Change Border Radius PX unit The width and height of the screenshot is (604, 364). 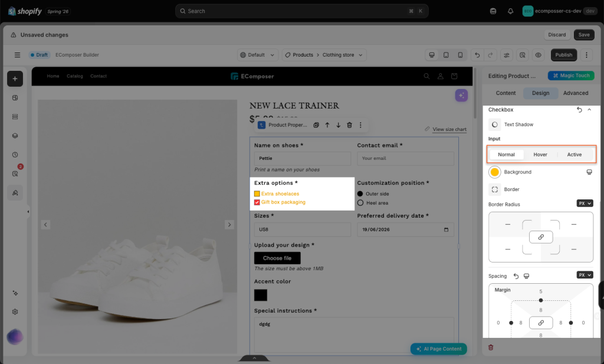click(x=585, y=204)
